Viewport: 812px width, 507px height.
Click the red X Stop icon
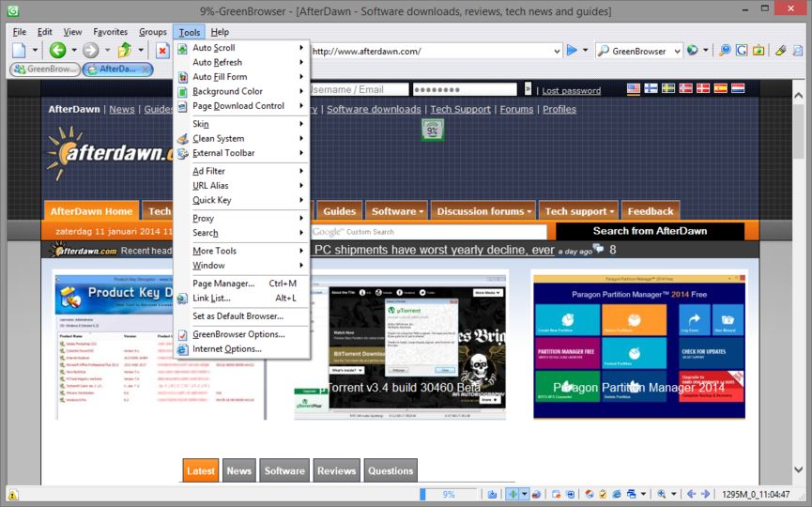(x=162, y=51)
